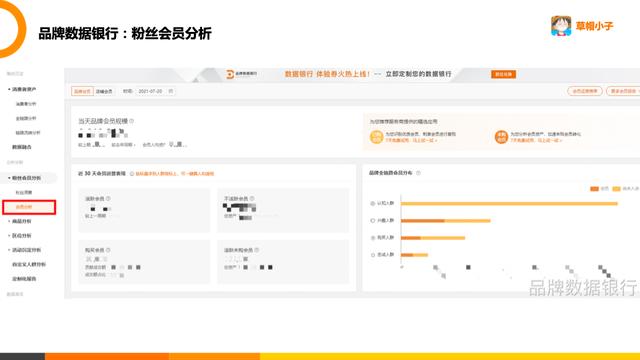The height and width of the screenshot is (360, 640).
Task: Click the 不活跃会员 card
Action: point(283,210)
